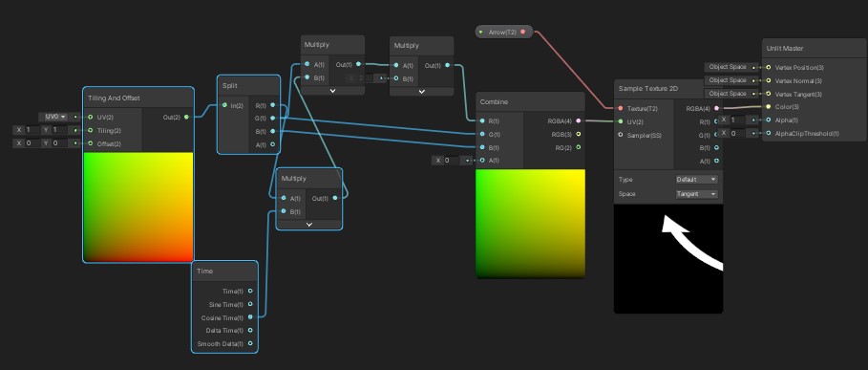Select the Time node title
Screen dimensions: 868x370
pos(205,272)
